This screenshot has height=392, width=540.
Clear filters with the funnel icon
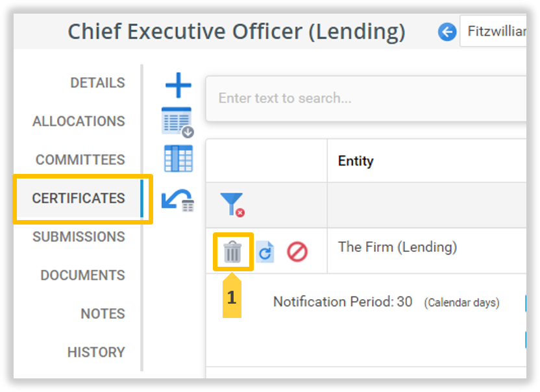point(232,204)
